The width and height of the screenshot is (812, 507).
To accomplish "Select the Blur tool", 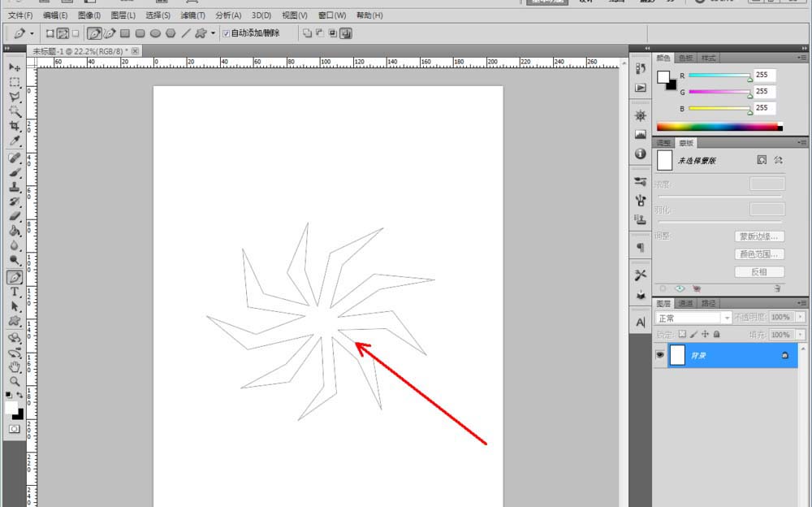I will click(15, 245).
